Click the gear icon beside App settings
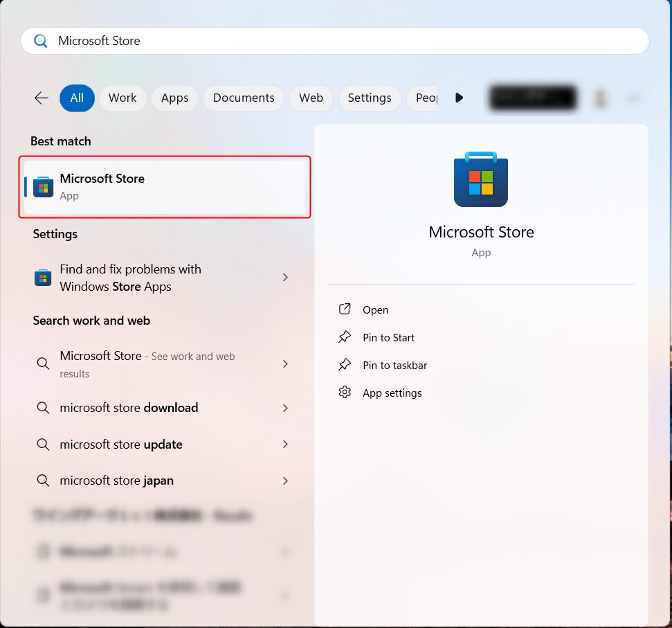The width and height of the screenshot is (672, 628). [x=345, y=392]
